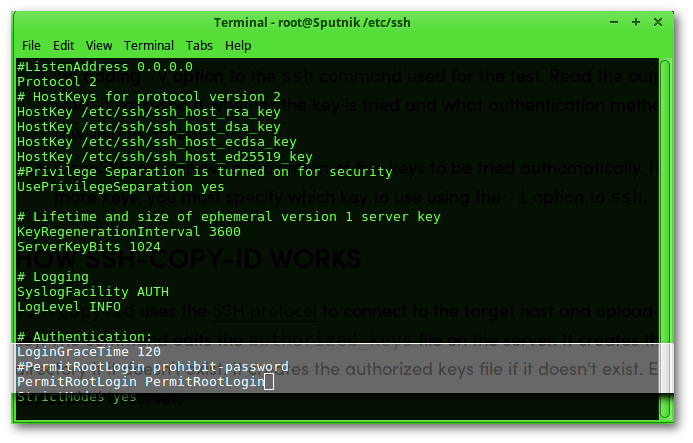This screenshot has width=693, height=443.
Task: Open the File menu
Action: [31, 46]
